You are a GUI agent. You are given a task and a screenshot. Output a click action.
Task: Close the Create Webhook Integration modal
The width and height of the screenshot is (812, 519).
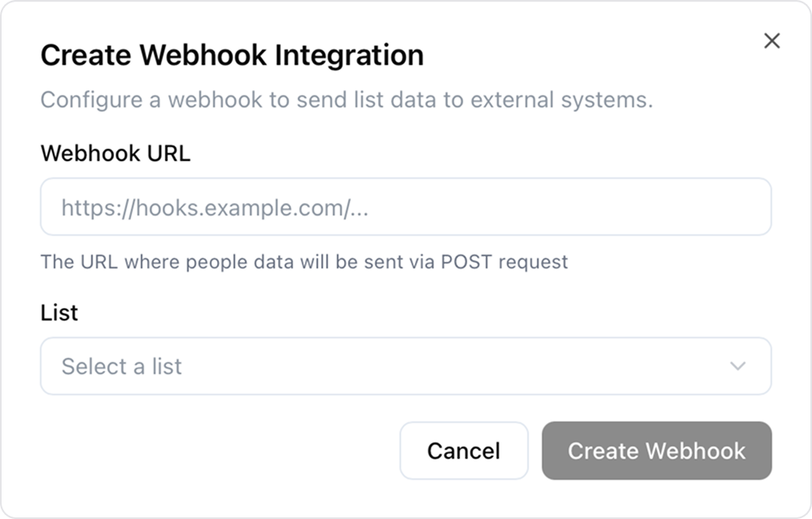tap(772, 41)
